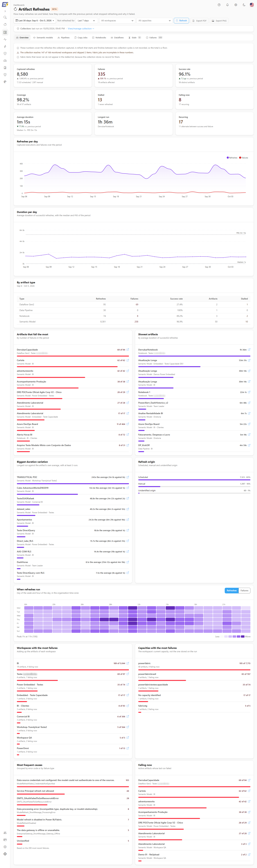Click the Dataflow Gen2 row in table

tap(133, 305)
